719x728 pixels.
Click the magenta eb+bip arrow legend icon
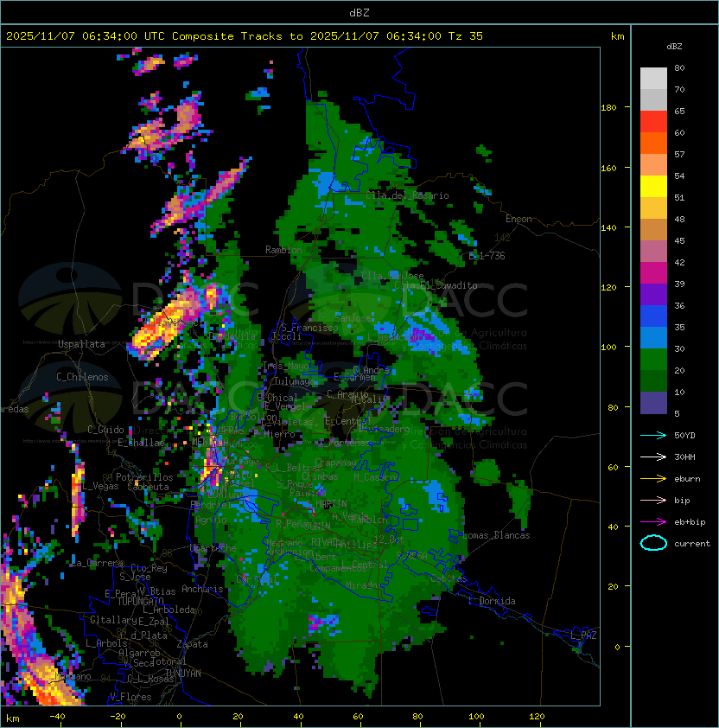[x=653, y=522]
